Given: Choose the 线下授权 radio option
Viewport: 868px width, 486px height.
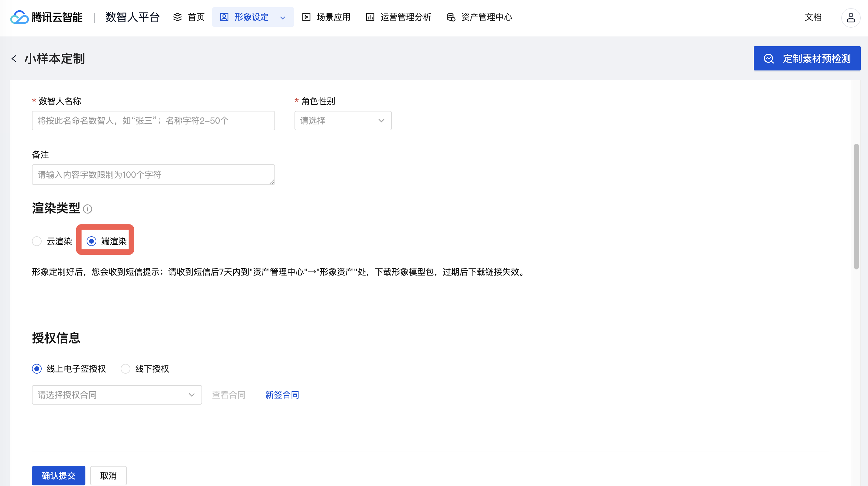Looking at the screenshot, I should (125, 369).
